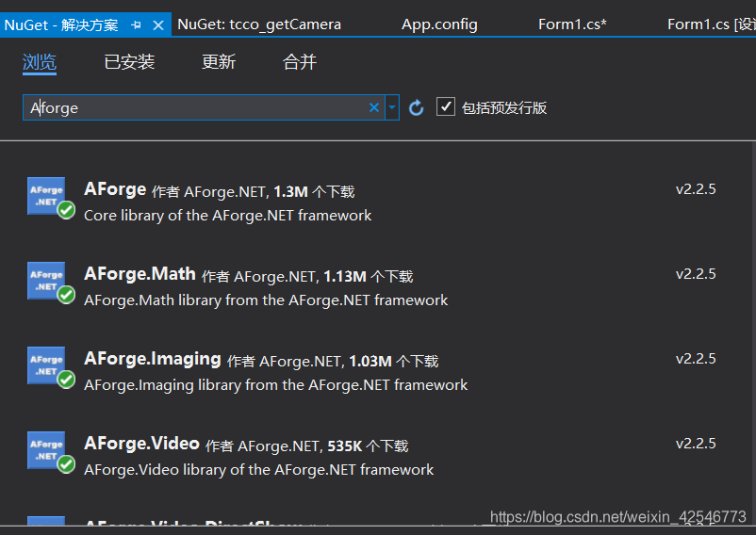
Task: Click the package list vertical scrollbar
Action: pos(753,333)
